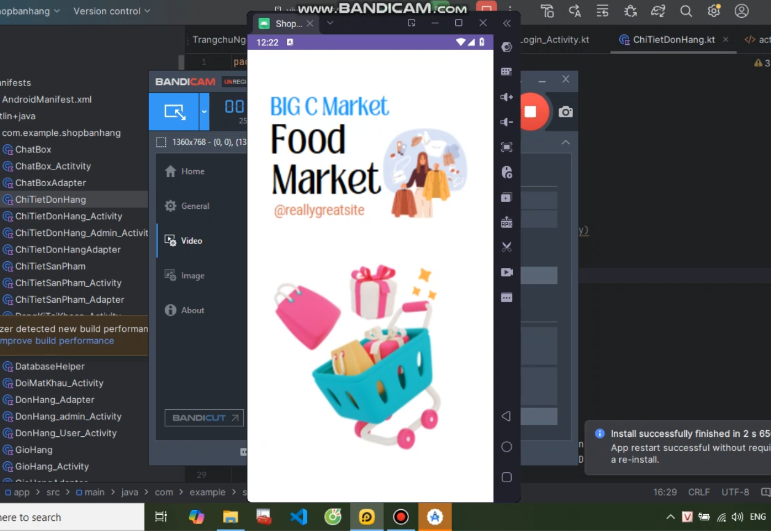
Task: Click UTF-8 encoding in status bar
Action: 735,492
